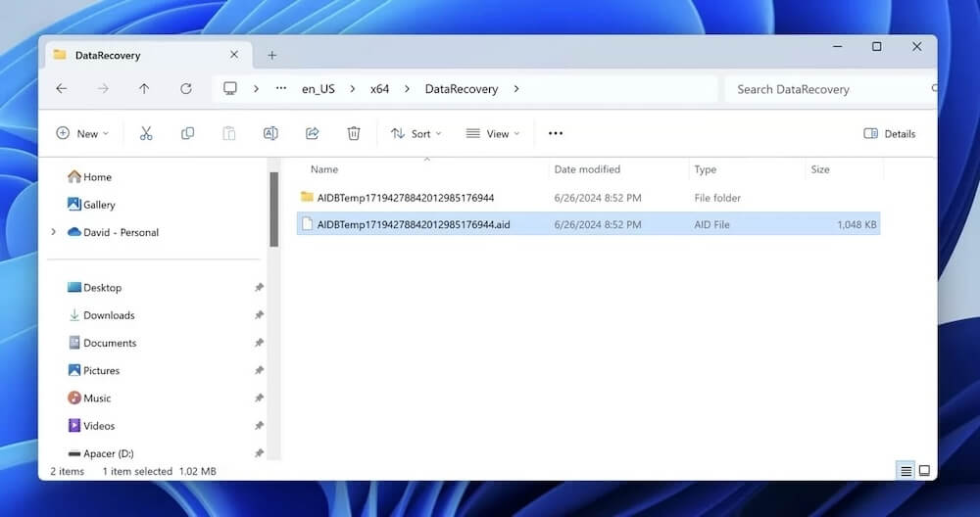Show hidden path segments via address bar ellipsis
This screenshot has width=980, height=517.
tap(281, 89)
